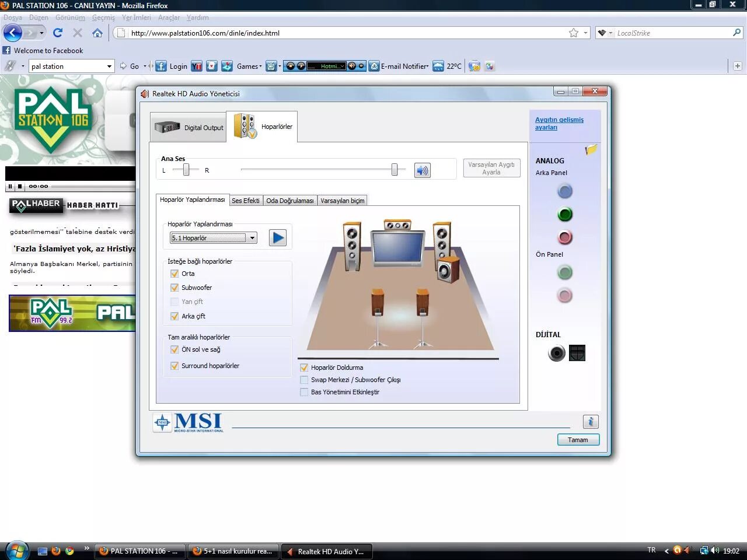Image resolution: width=747 pixels, height=560 pixels.
Task: Open the YouTube toolbar icon
Action: click(x=197, y=66)
